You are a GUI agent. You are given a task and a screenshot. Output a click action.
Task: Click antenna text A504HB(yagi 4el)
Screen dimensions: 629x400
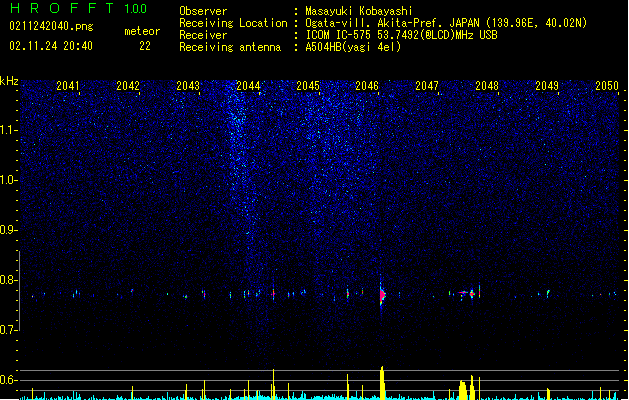coord(353,47)
